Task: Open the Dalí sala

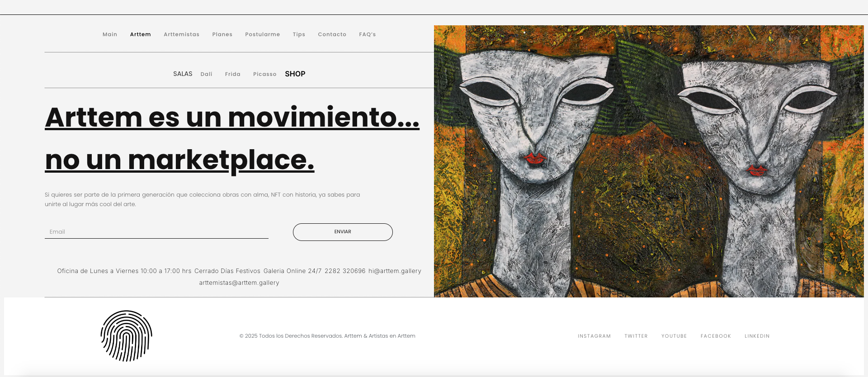Action: click(x=207, y=74)
